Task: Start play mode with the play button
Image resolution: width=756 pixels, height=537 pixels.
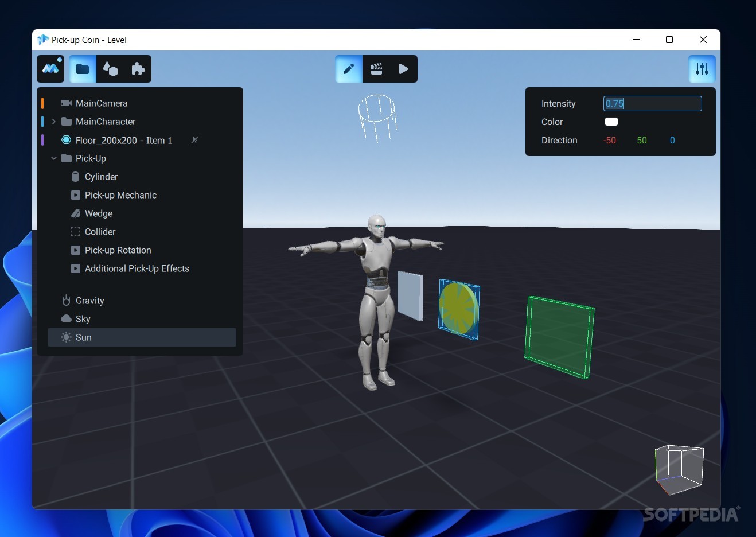Action: 404,69
